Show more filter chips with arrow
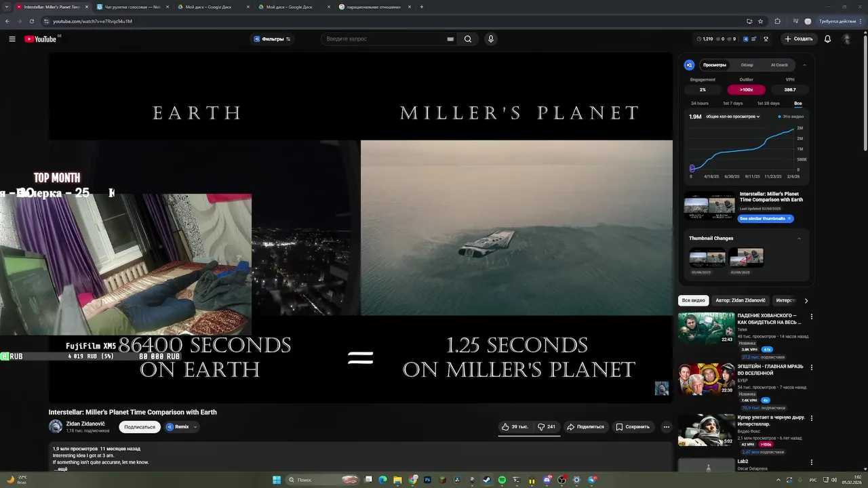 pyautogui.click(x=806, y=300)
